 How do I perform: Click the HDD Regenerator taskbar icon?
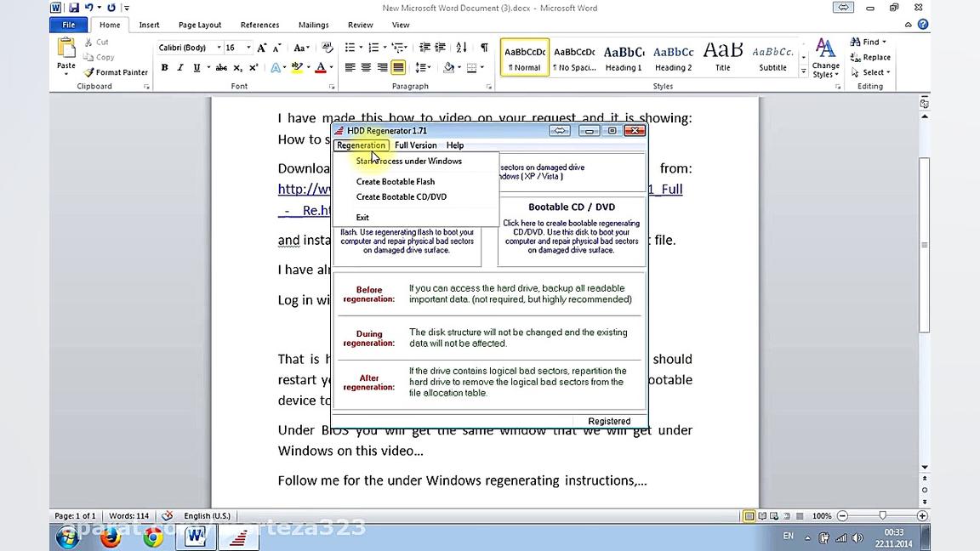click(238, 537)
